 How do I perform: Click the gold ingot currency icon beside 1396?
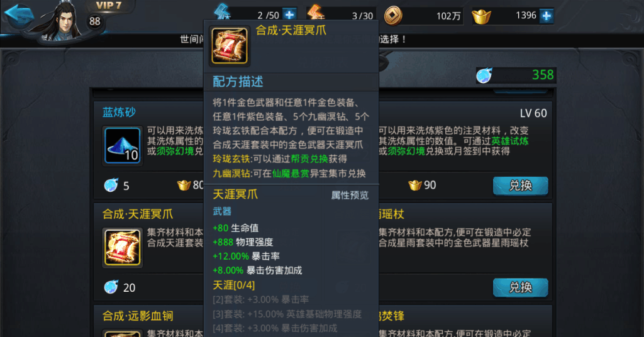481,16
